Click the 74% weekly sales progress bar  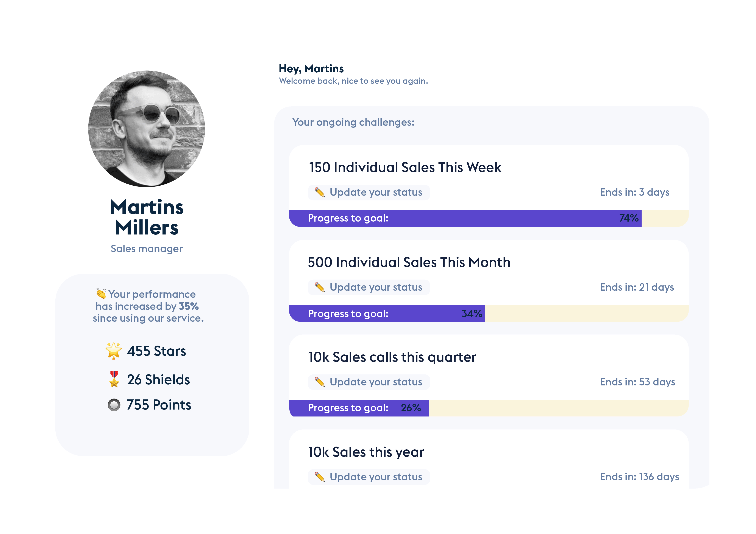[488, 219]
